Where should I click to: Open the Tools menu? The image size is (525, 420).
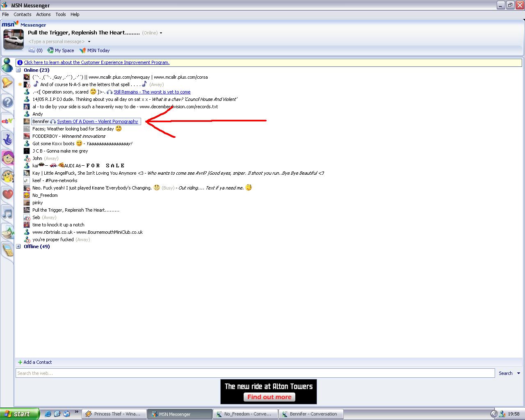click(61, 14)
